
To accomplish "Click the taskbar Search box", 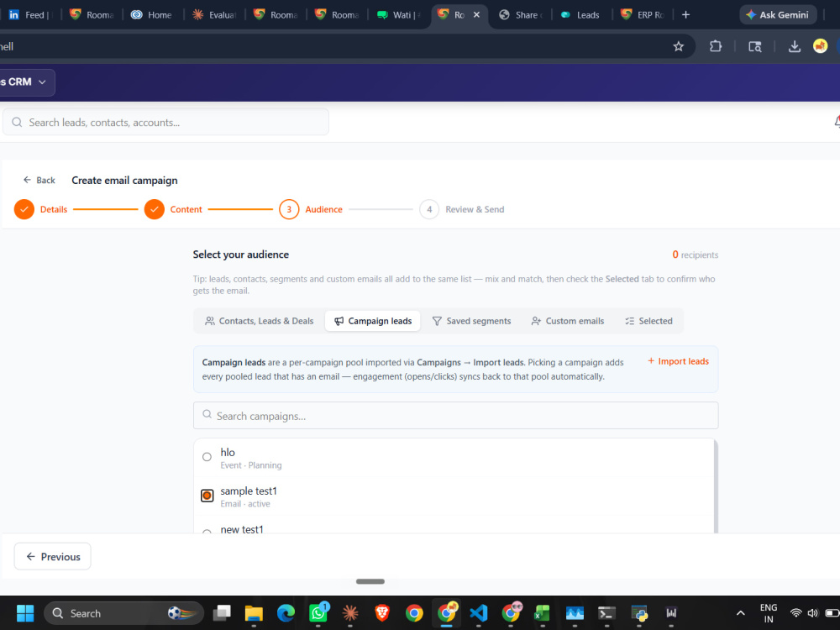I will (123, 613).
